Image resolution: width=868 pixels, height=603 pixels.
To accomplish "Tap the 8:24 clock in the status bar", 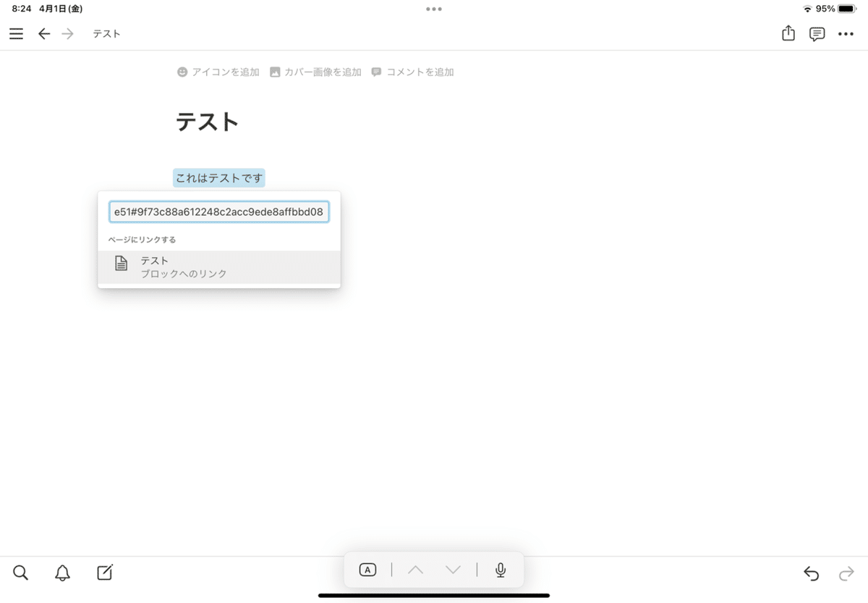I will pyautogui.click(x=21, y=9).
